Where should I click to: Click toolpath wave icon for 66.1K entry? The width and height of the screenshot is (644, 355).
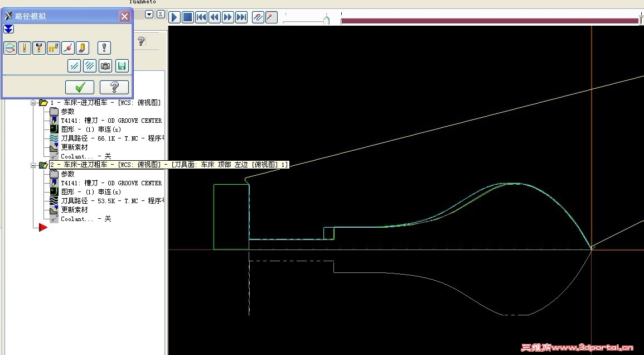click(x=54, y=138)
